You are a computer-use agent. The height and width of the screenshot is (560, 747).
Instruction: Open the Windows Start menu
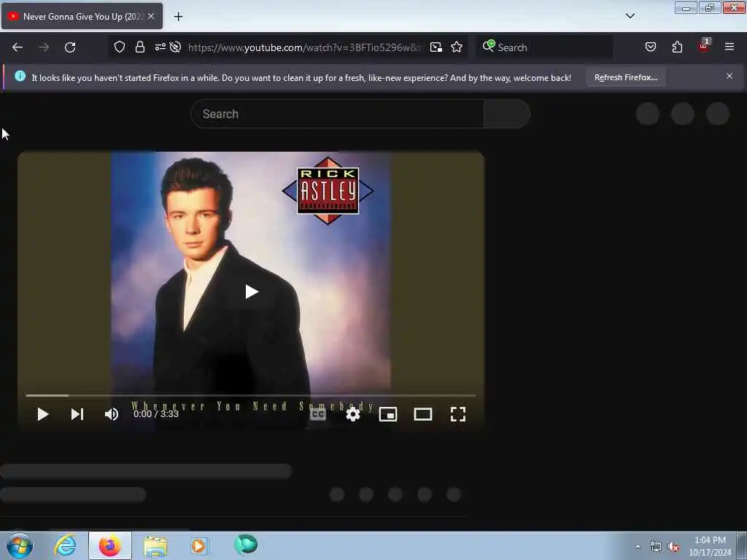(20, 545)
